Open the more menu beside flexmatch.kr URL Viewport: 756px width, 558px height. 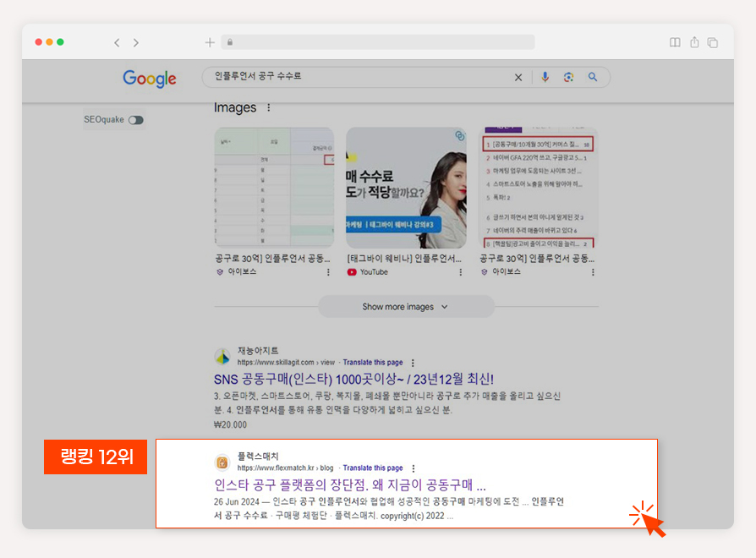click(x=414, y=468)
